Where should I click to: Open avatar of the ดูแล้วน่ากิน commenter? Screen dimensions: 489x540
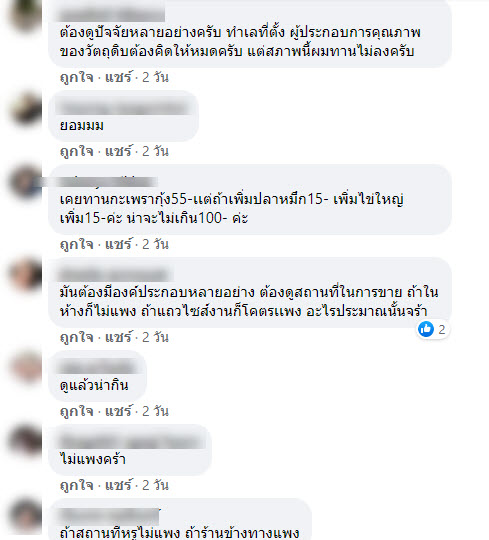tap(26, 367)
